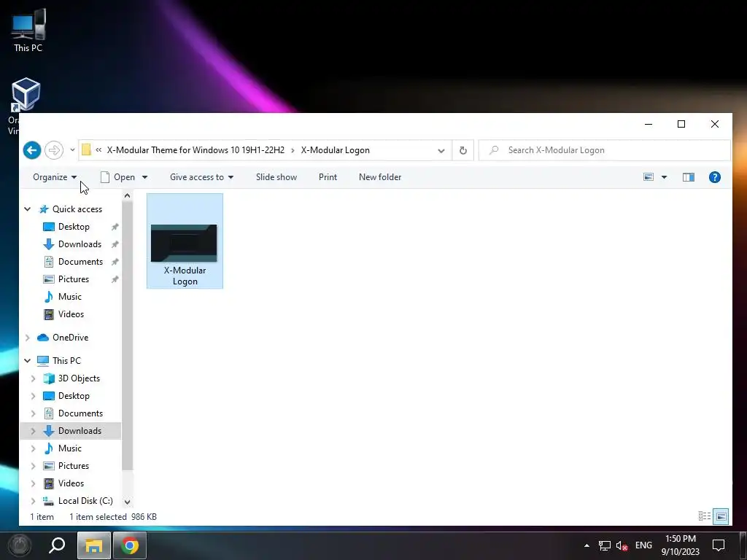747x560 pixels.
Task: Click the folder icon in address bar
Action: [86, 150]
